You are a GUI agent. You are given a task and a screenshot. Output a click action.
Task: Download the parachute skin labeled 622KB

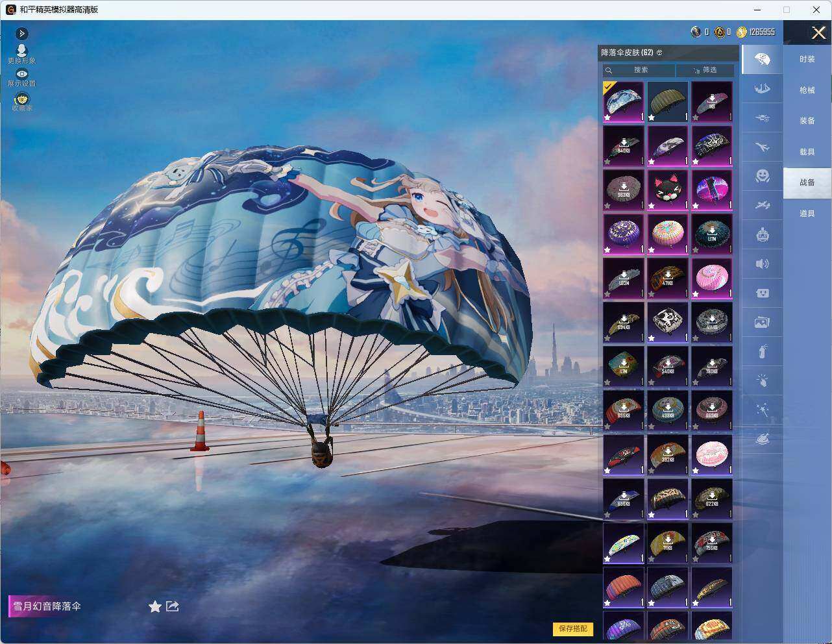[712, 499]
